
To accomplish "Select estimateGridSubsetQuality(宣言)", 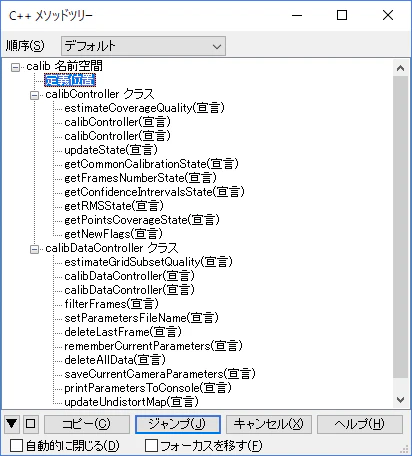I will 148,262.
